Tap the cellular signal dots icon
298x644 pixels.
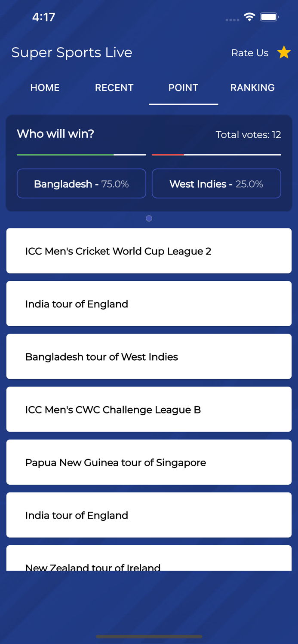click(232, 19)
